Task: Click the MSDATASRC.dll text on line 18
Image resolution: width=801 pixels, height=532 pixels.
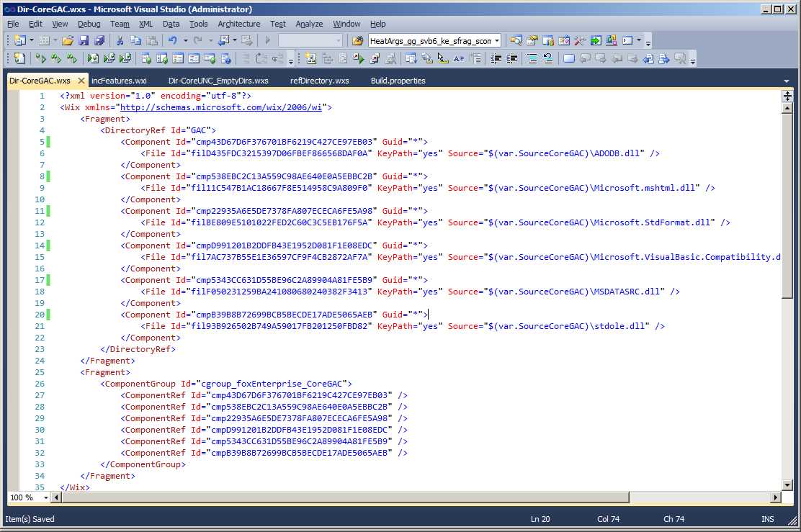Action: pos(627,292)
